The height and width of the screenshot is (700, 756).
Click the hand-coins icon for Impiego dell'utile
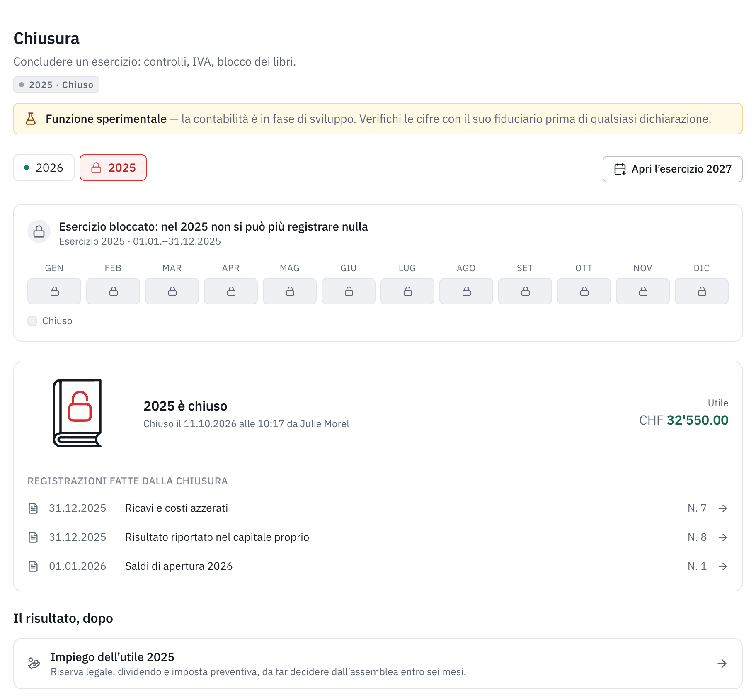(34, 664)
